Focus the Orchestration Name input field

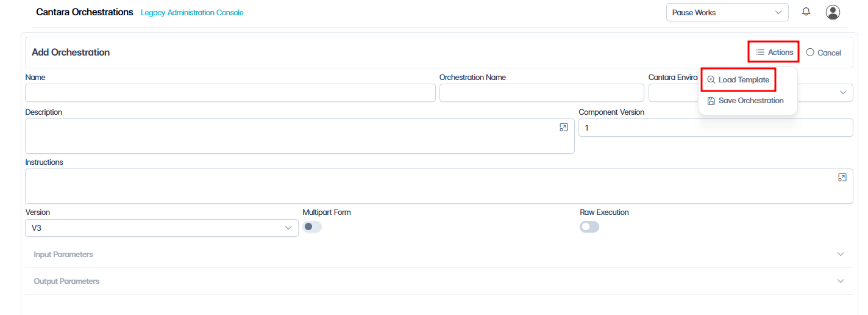click(542, 93)
